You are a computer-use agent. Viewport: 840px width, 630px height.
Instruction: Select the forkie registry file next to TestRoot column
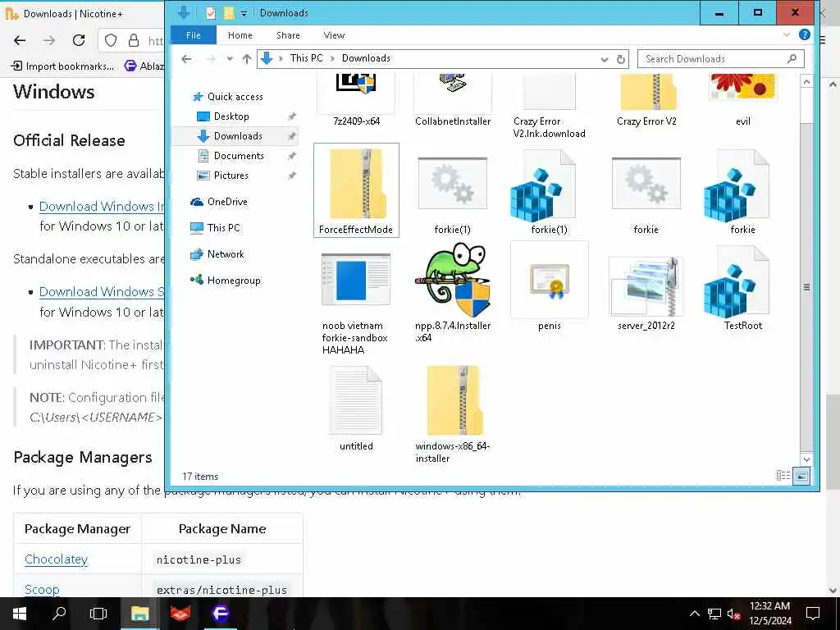pos(742,192)
